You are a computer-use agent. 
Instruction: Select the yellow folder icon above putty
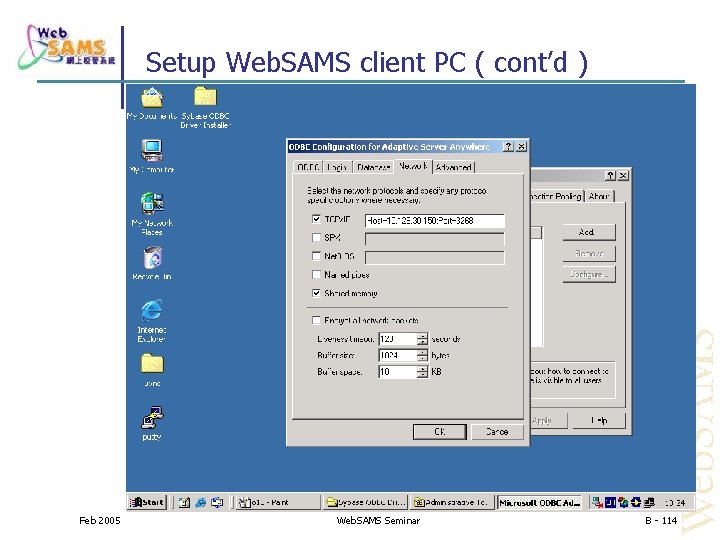(152, 364)
